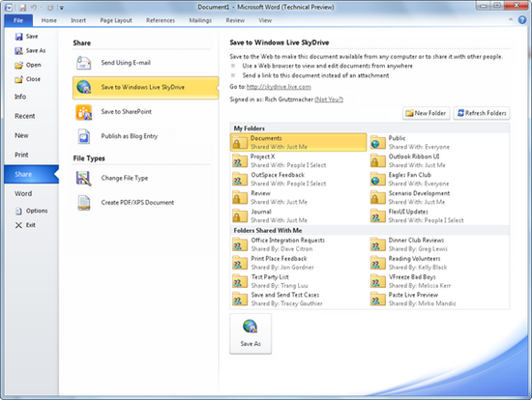The image size is (532, 400).
Task: Select the Word section in left menu
Action: [23, 193]
